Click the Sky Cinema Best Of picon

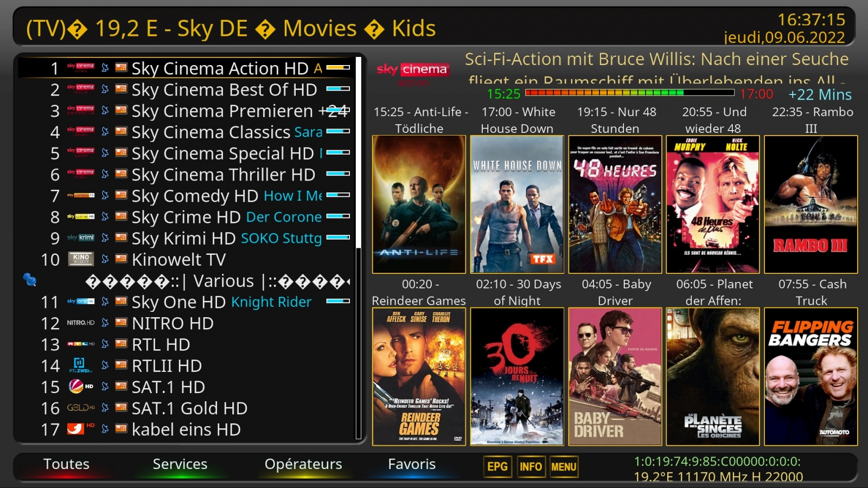click(x=80, y=89)
